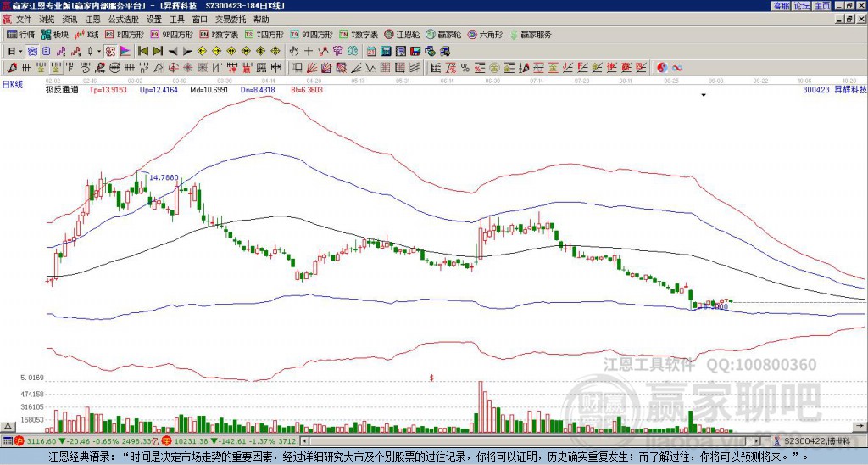Viewport: 868px width, 465px height.
Task: Select the hand pan tool
Action: coord(293,51)
